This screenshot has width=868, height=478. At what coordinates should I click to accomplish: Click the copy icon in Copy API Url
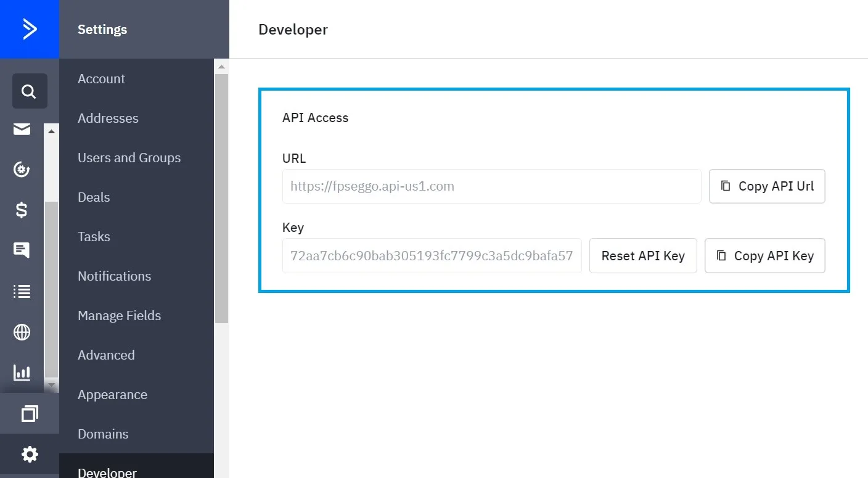pos(726,186)
